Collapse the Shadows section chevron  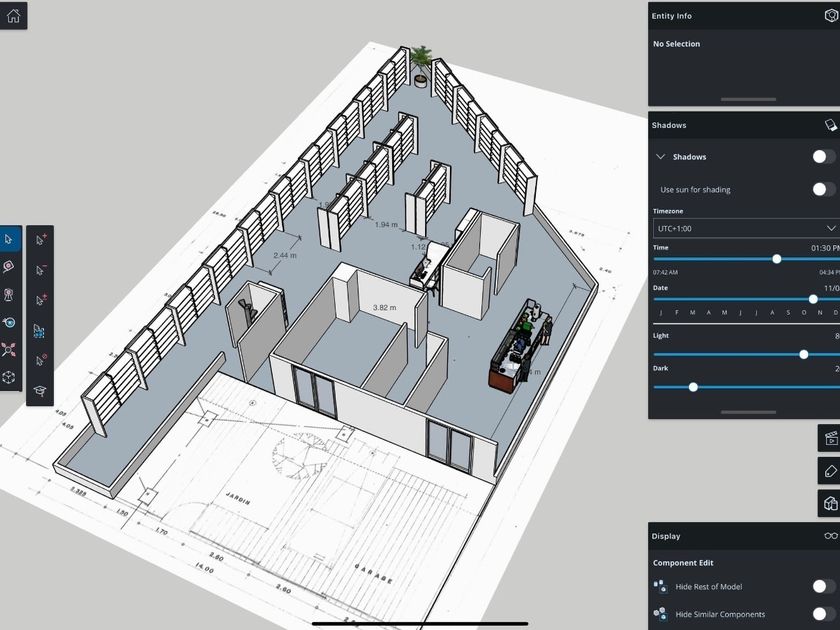[661, 157]
